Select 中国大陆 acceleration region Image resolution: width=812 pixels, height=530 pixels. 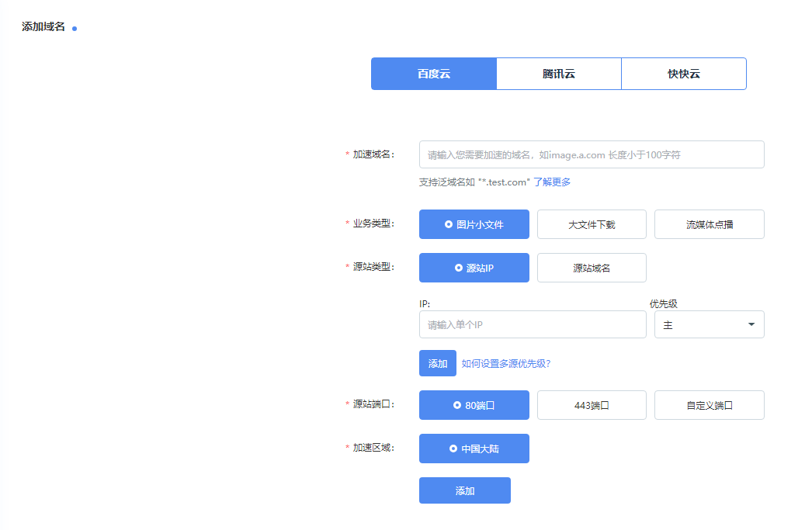(474, 449)
